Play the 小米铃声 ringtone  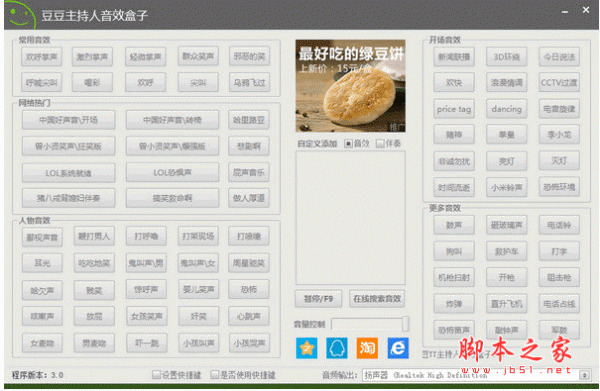[x=506, y=187]
